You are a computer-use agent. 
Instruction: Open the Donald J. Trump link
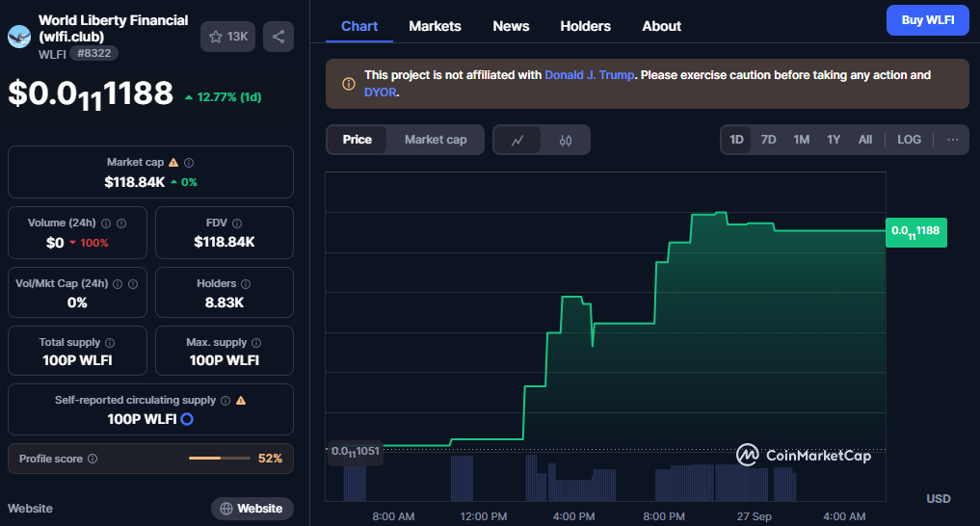pos(589,75)
